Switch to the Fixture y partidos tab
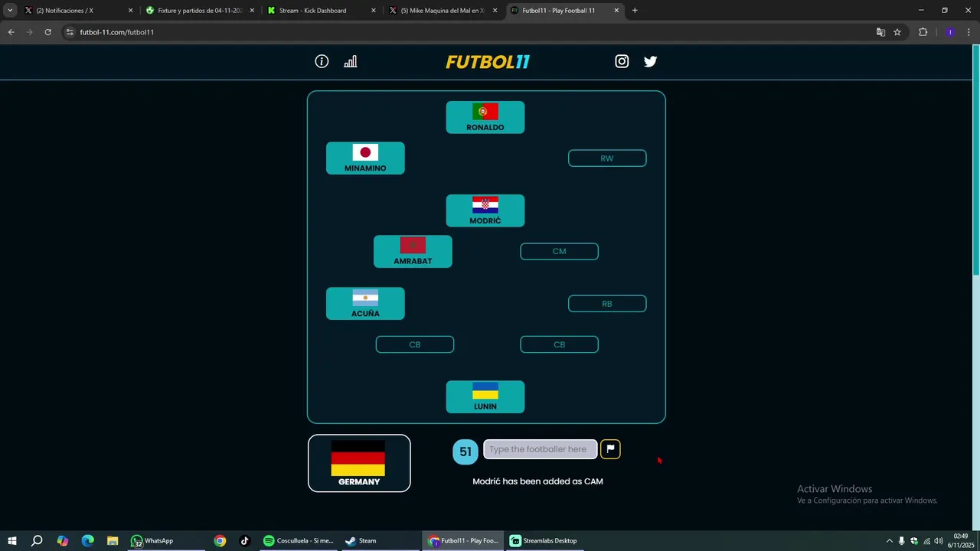This screenshot has height=551, width=980. click(199, 11)
